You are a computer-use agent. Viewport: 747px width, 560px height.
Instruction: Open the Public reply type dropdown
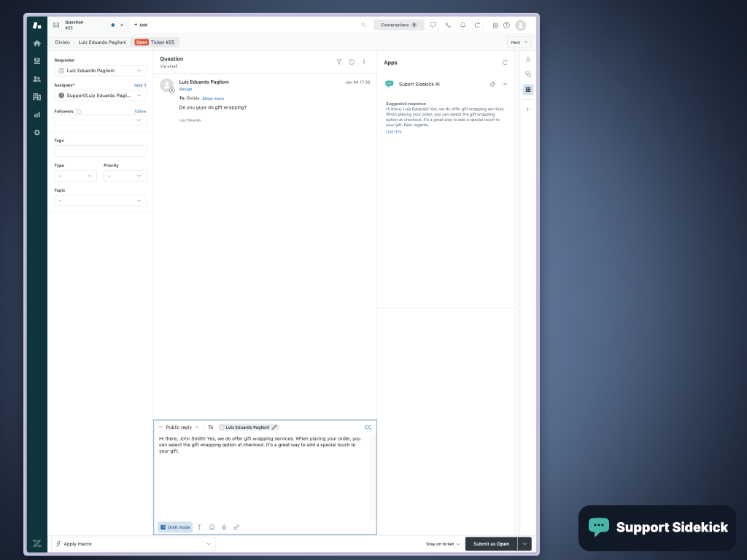(x=178, y=427)
